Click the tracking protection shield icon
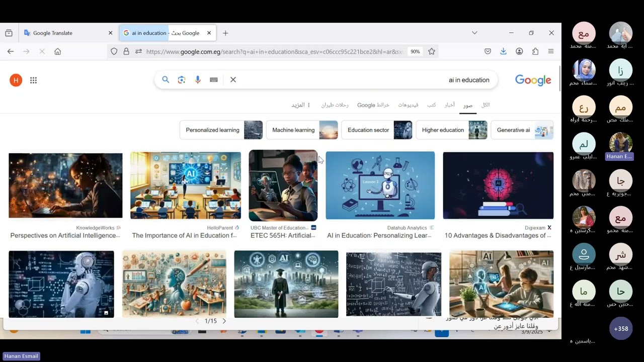This screenshot has width=644, height=362. pyautogui.click(x=114, y=51)
